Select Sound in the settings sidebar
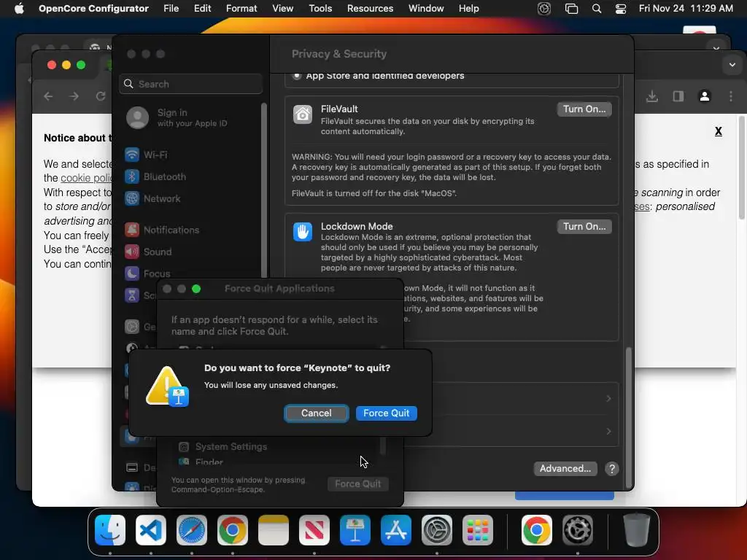The image size is (747, 560). click(148, 252)
